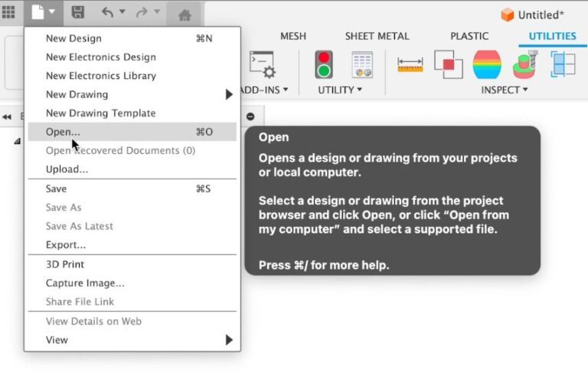Click the Untitled* document title

(x=541, y=15)
